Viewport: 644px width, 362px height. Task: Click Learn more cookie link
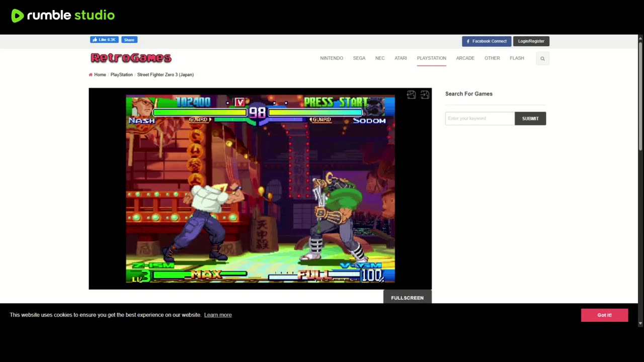(218, 315)
